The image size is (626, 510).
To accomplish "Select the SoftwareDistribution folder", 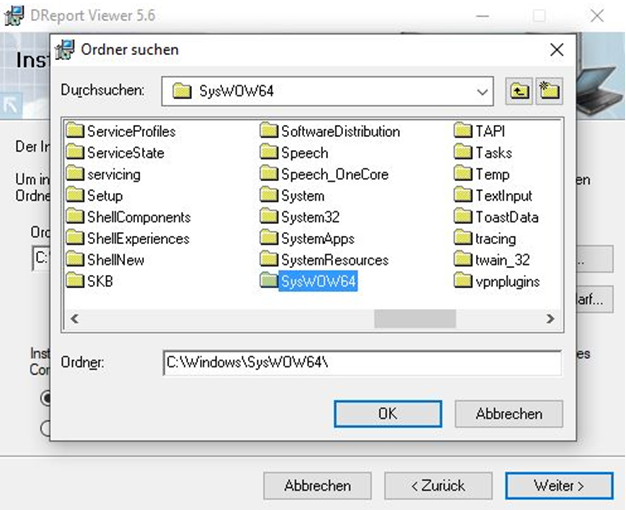I will 330,131.
